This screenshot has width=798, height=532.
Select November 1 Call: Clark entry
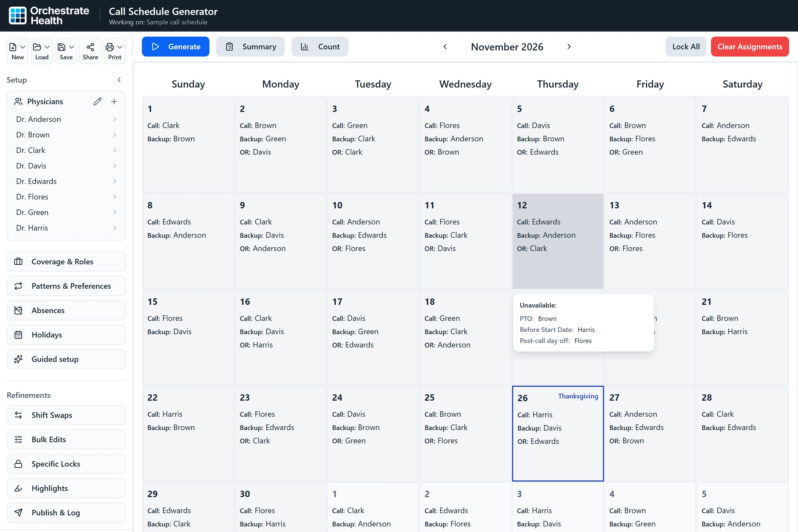(x=163, y=126)
